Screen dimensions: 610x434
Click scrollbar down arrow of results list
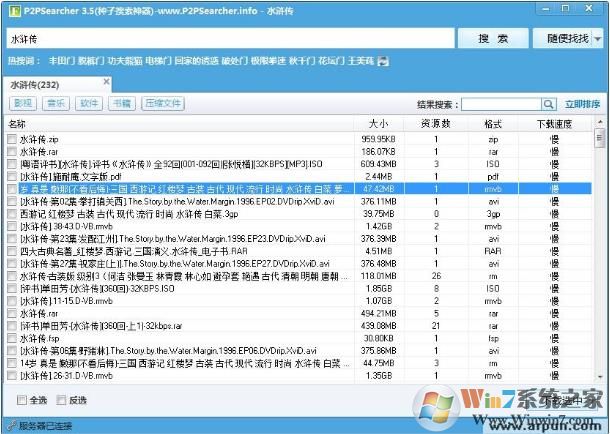(600, 377)
